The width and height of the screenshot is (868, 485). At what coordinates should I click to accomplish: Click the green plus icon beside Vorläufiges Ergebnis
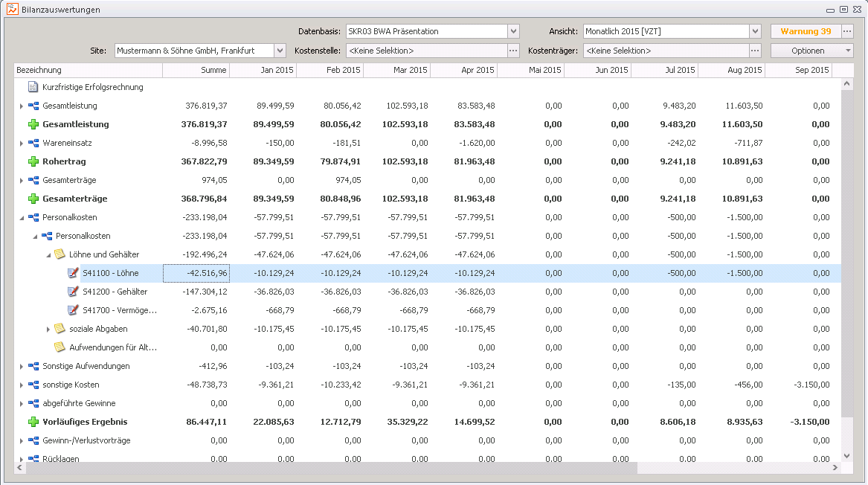tap(33, 422)
